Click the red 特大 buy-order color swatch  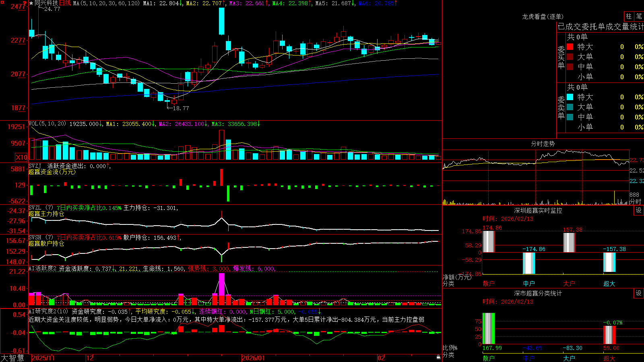pyautogui.click(x=570, y=47)
